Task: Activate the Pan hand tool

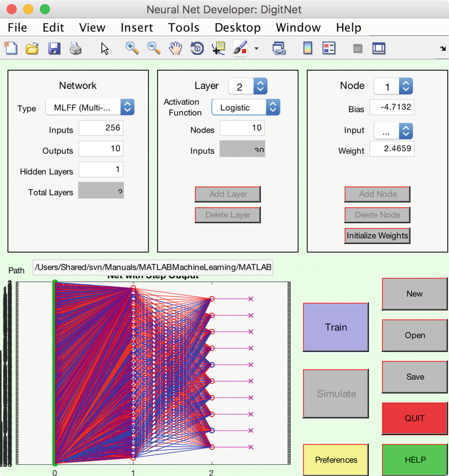Action: 175,48
